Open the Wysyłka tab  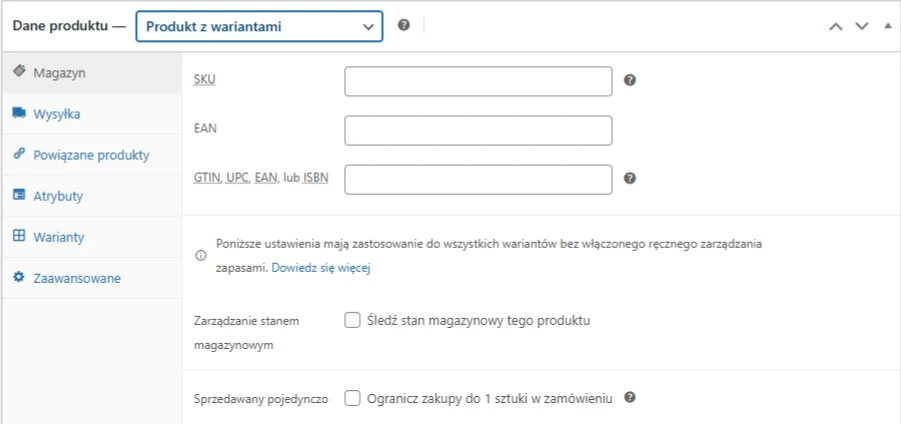(92, 114)
